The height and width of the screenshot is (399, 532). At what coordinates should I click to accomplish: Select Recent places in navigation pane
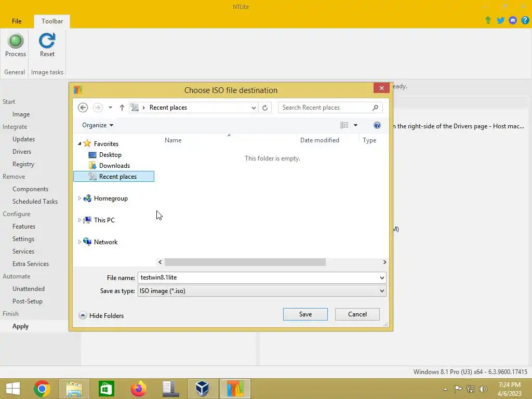point(114,177)
